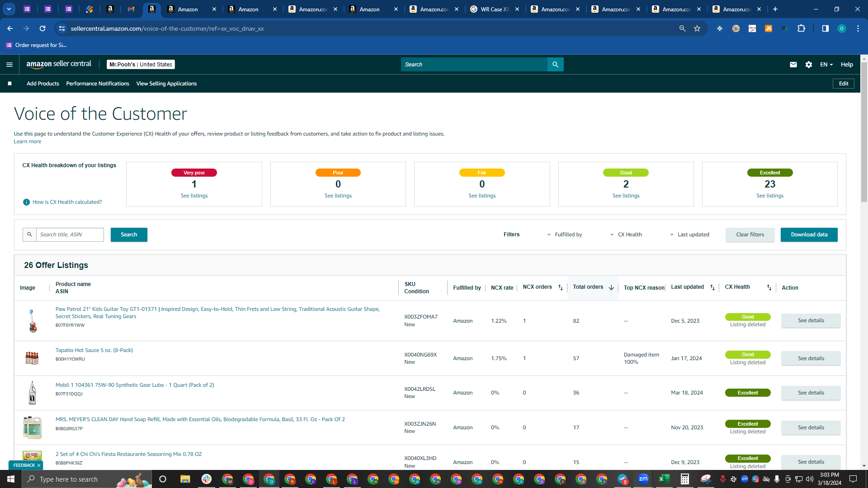The image size is (868, 488).
Task: Open the messages envelope icon
Action: 793,65
